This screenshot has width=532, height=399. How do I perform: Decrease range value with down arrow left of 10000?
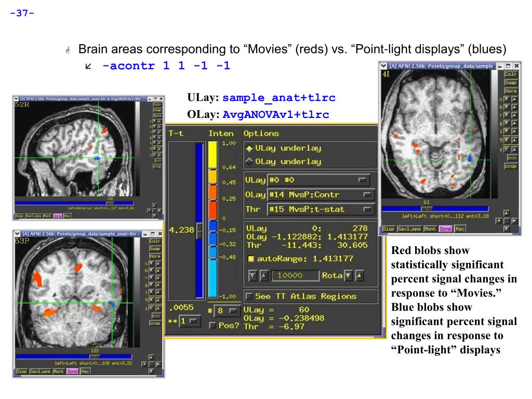253,275
